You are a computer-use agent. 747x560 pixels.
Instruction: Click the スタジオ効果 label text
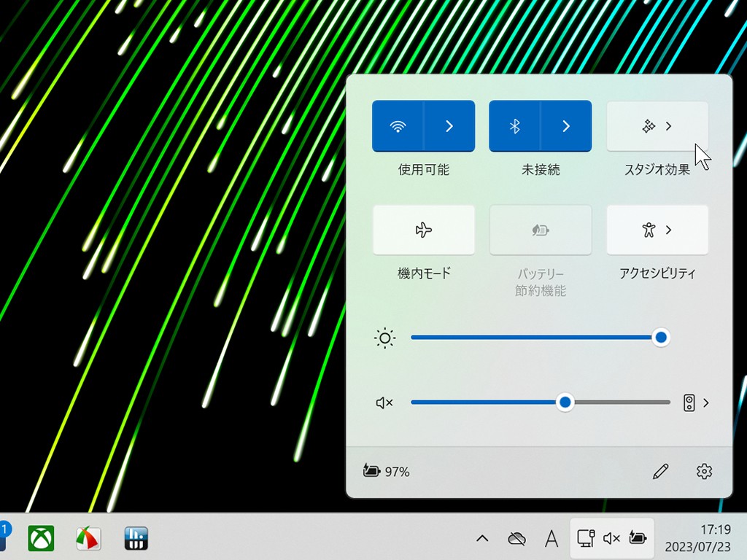tap(657, 169)
